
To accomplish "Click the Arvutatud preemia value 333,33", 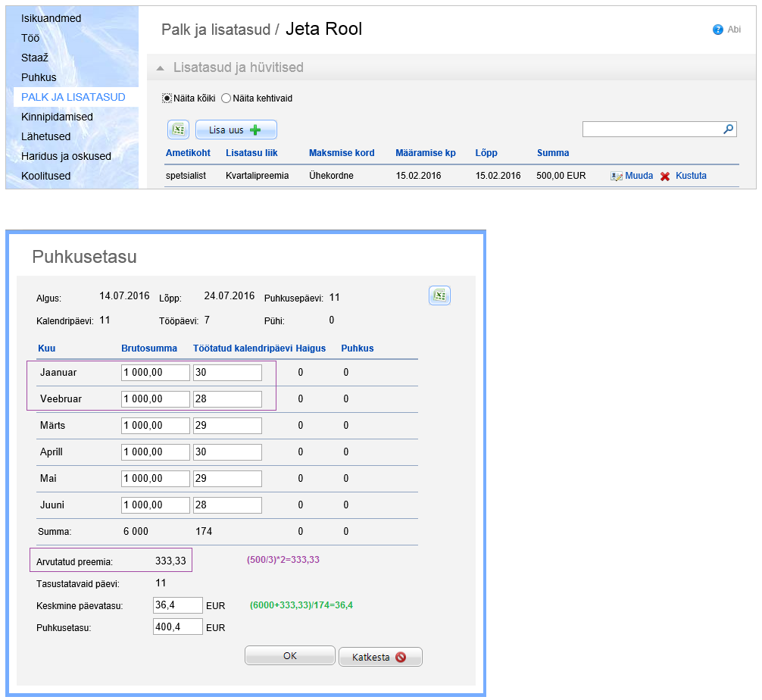I will [170, 561].
